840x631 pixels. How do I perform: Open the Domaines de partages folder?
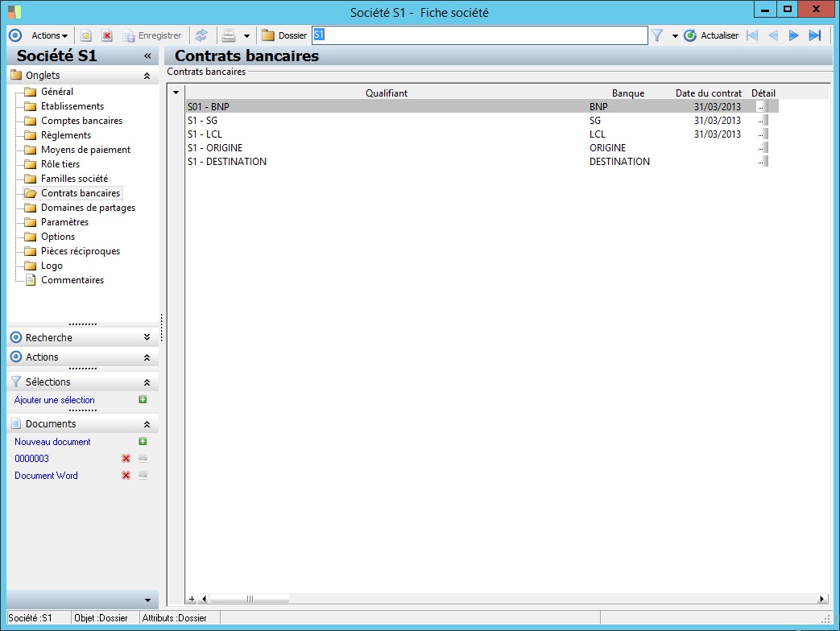88,207
